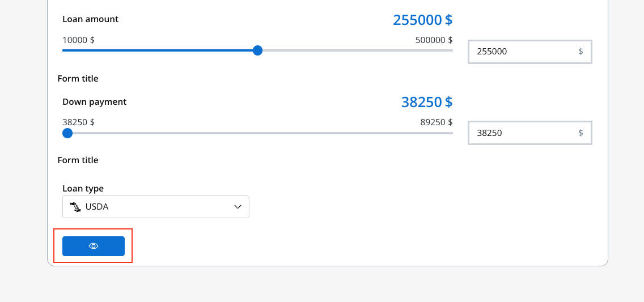644x302 pixels.
Task: Click the large blue 255000 $ value
Action: (423, 20)
